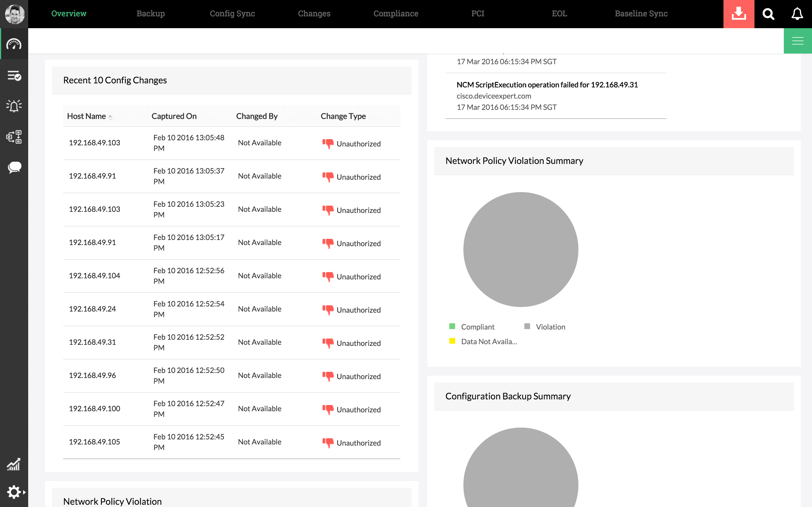Open the reports chart sidebar icon
812x507 pixels.
[x=14, y=464]
